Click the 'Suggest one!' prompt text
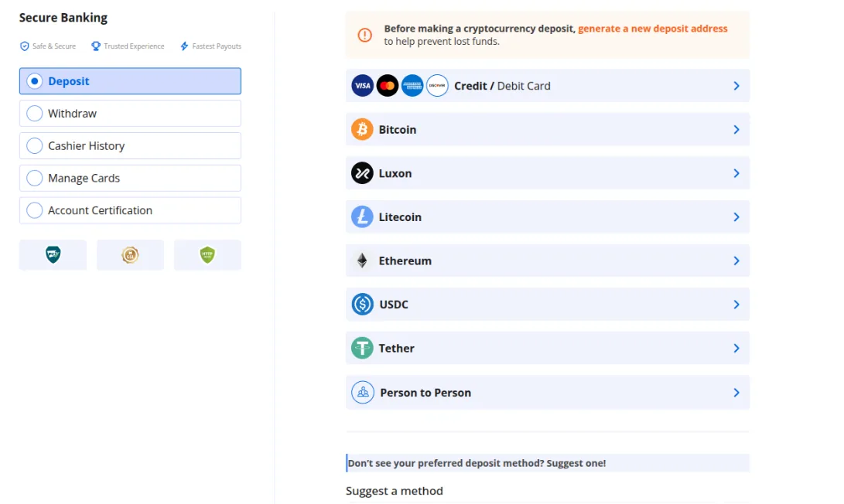The width and height of the screenshot is (844, 504). point(576,463)
